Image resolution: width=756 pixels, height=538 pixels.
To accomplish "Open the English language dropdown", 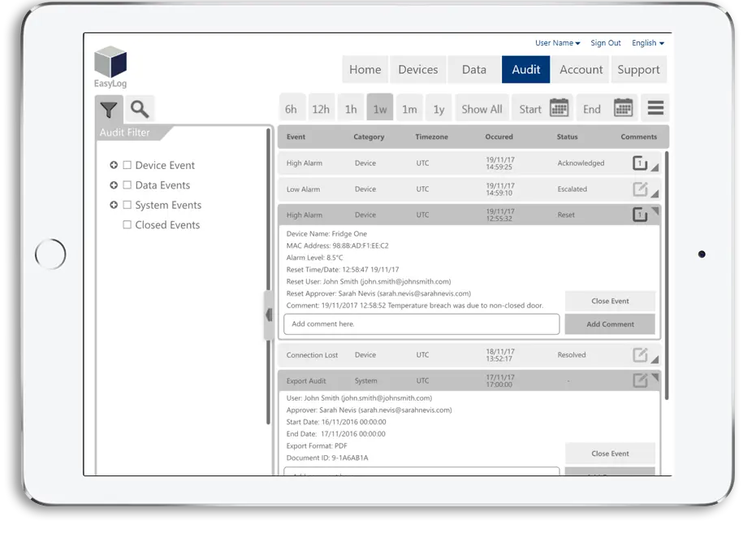I will tap(648, 42).
